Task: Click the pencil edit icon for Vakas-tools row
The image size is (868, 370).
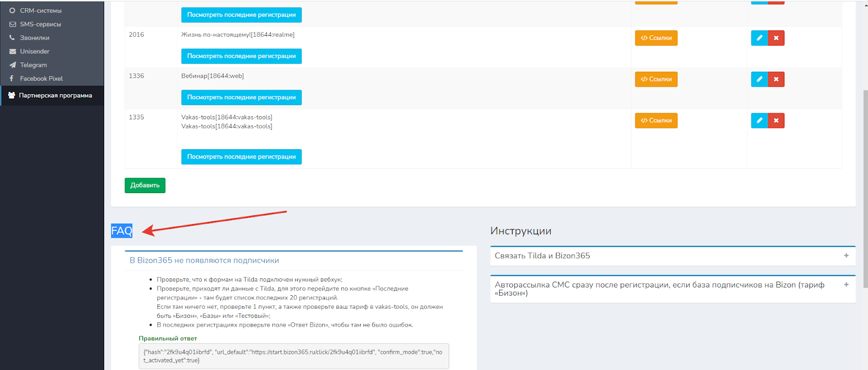Action: 759,120
